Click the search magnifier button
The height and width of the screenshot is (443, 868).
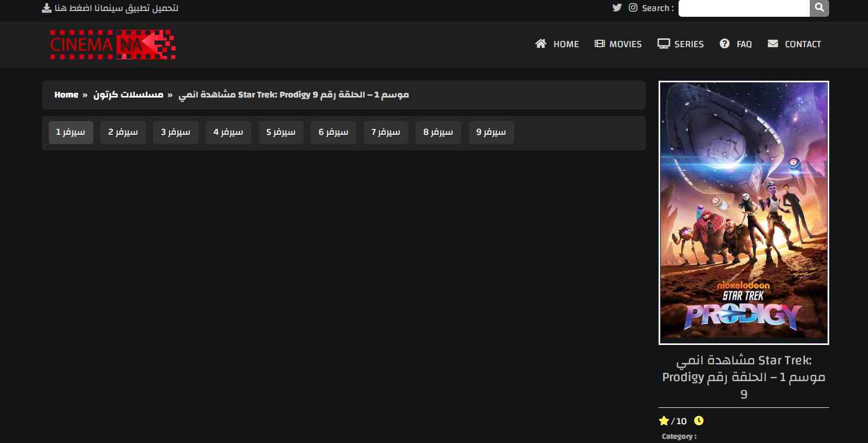819,8
